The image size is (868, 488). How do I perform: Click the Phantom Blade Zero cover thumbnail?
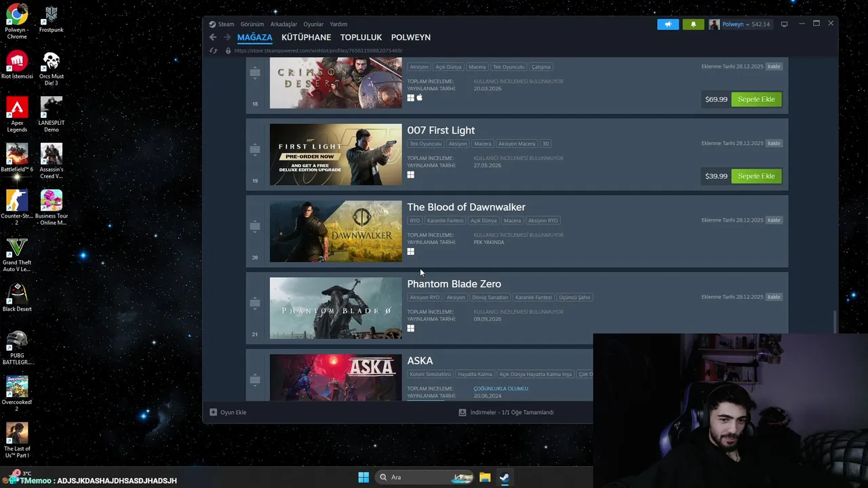(x=336, y=308)
